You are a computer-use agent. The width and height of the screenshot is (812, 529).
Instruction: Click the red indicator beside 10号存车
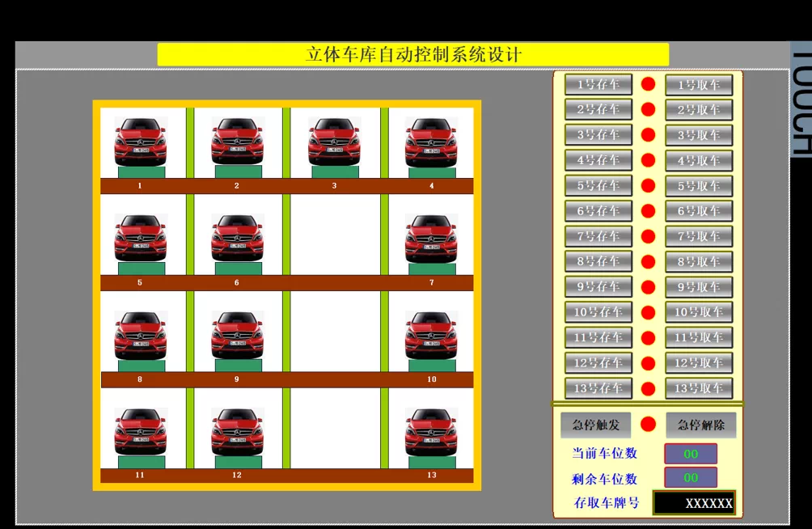[649, 312]
